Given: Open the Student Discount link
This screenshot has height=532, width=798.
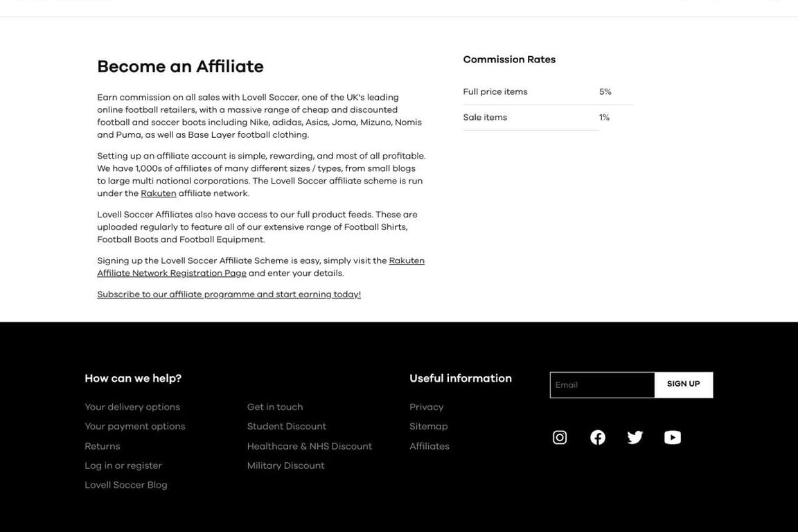Looking at the screenshot, I should coord(287,427).
